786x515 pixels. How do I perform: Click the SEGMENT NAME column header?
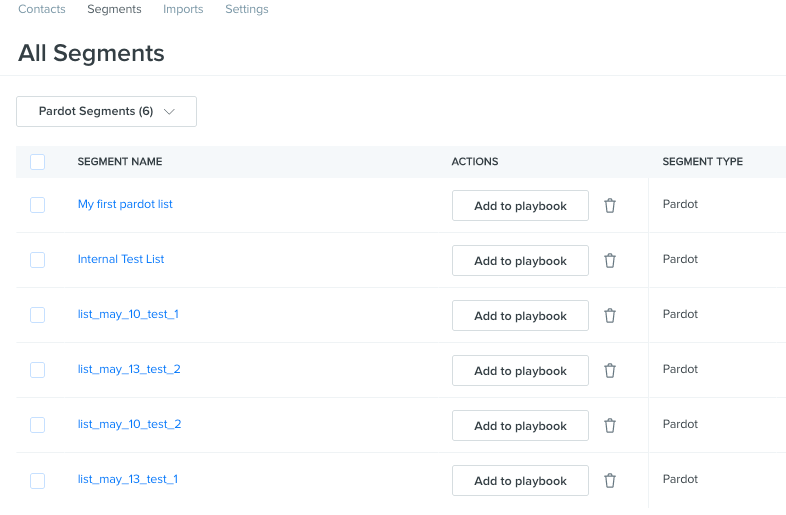(x=120, y=161)
